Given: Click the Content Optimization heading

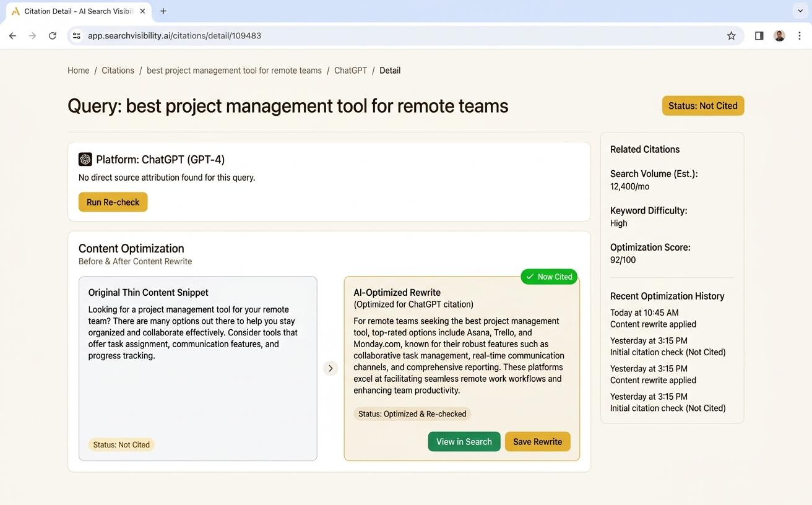Looking at the screenshot, I should (x=131, y=248).
